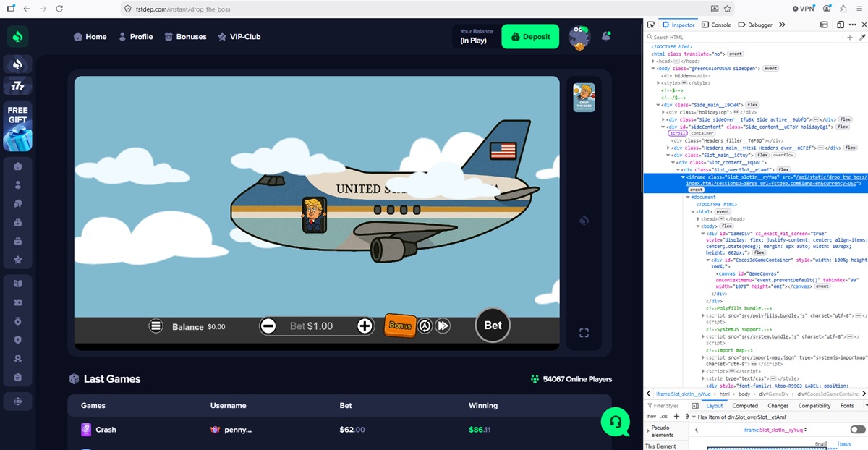The width and height of the screenshot is (868, 450).
Task: Show more DevTools tabs chevron
Action: click(x=782, y=25)
